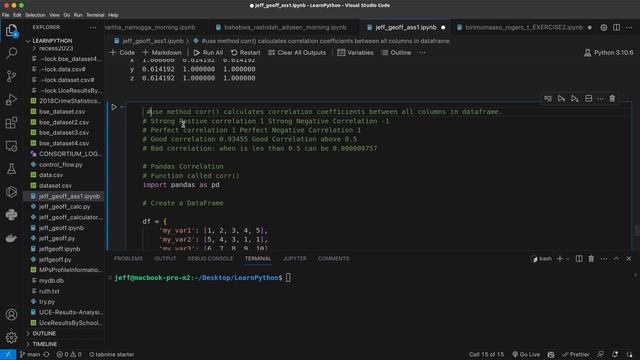Open the Extensions view icon
640x360 pixels.
coord(11,122)
